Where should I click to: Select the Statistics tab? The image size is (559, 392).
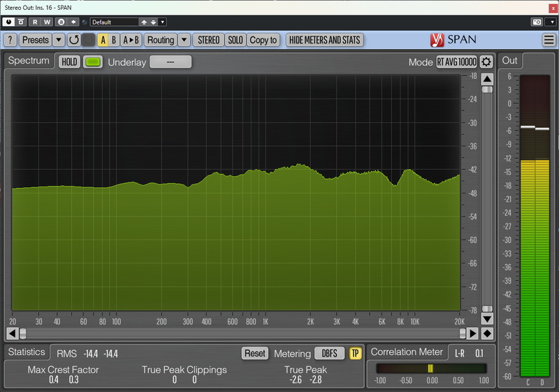coord(27,352)
